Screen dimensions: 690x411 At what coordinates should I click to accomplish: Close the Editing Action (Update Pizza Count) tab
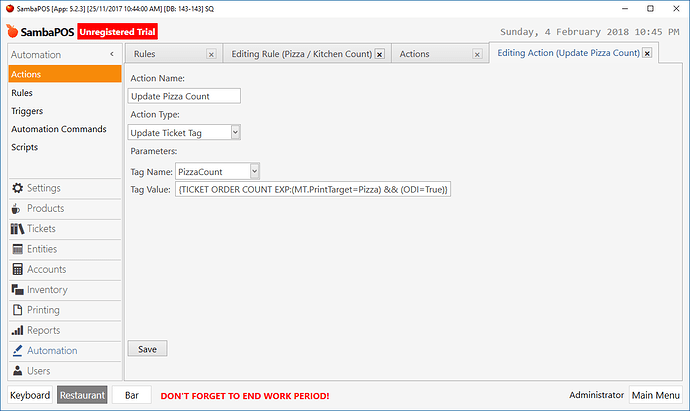(647, 53)
